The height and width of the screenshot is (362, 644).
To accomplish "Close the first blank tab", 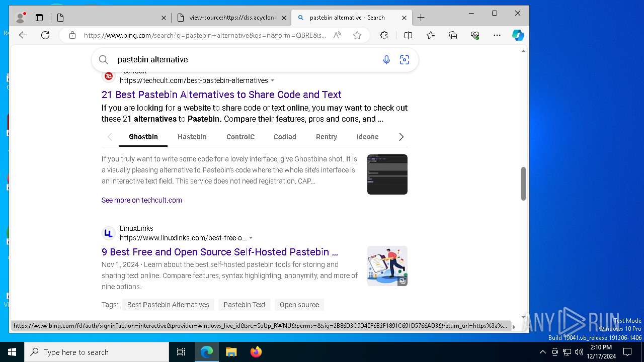I will point(164,18).
